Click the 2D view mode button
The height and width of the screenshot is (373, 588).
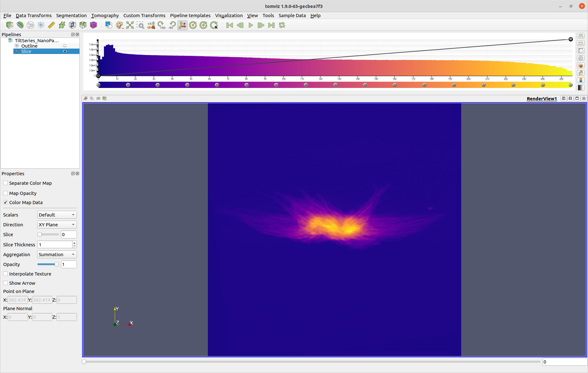tap(98, 98)
